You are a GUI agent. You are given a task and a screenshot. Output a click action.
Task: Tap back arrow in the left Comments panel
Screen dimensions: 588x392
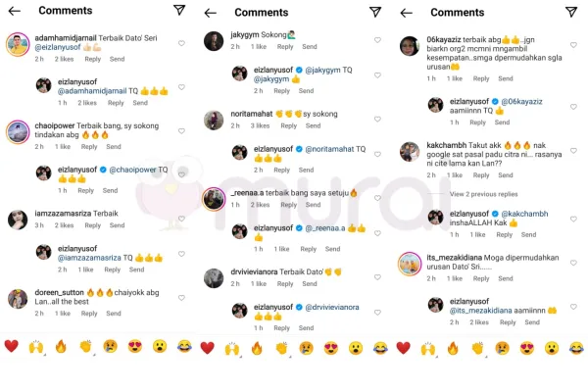15,11
